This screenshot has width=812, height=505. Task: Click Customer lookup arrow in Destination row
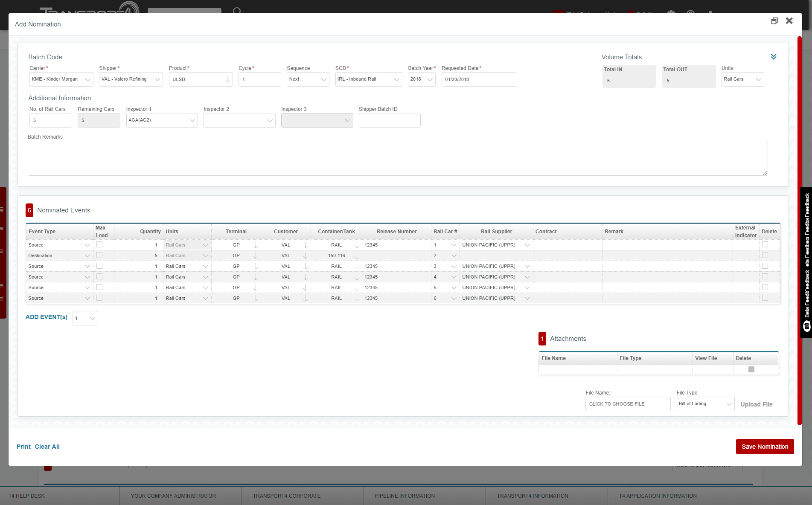pyautogui.click(x=306, y=256)
